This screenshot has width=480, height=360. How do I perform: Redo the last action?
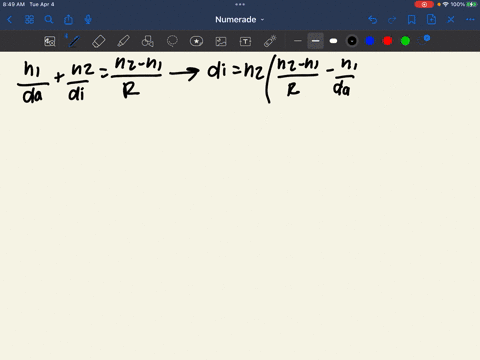[392, 20]
